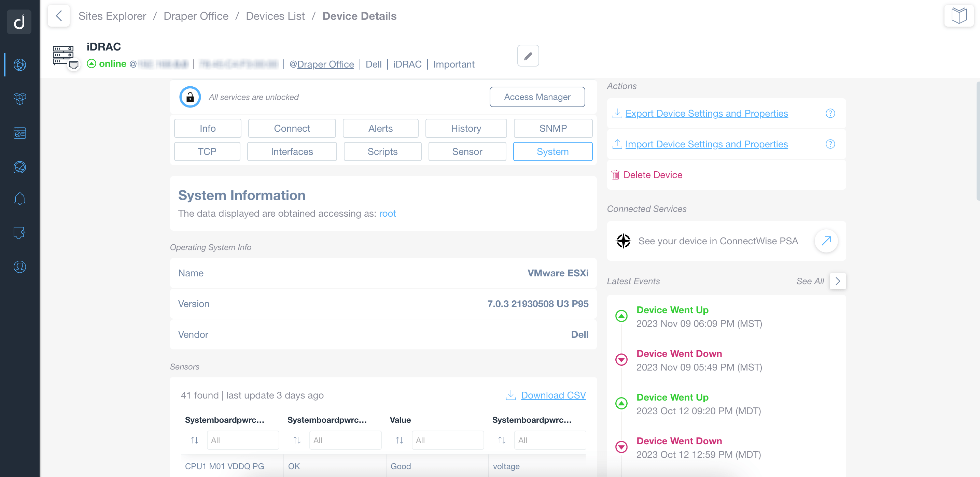Image resolution: width=980 pixels, height=477 pixels.
Task: Go to Devices List breadcrumb
Action: pyautogui.click(x=275, y=16)
